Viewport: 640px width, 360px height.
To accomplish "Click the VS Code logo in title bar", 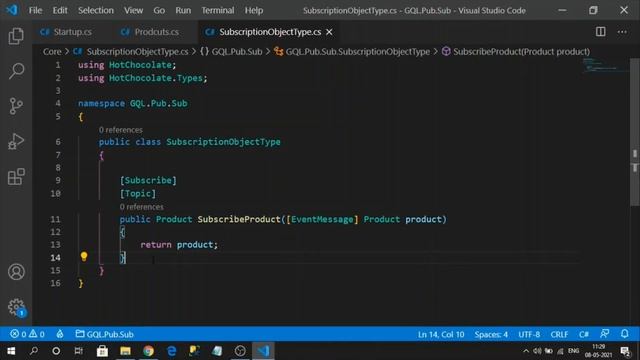I will pyautogui.click(x=12, y=10).
